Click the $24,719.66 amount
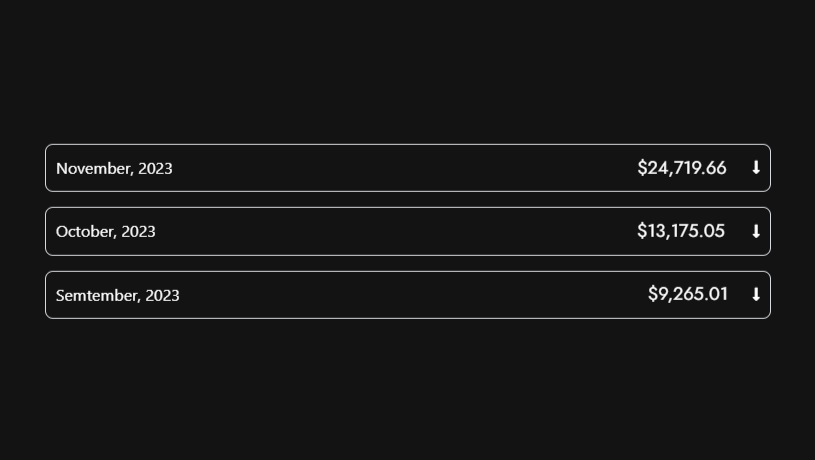The height and width of the screenshot is (460, 815). 682,168
